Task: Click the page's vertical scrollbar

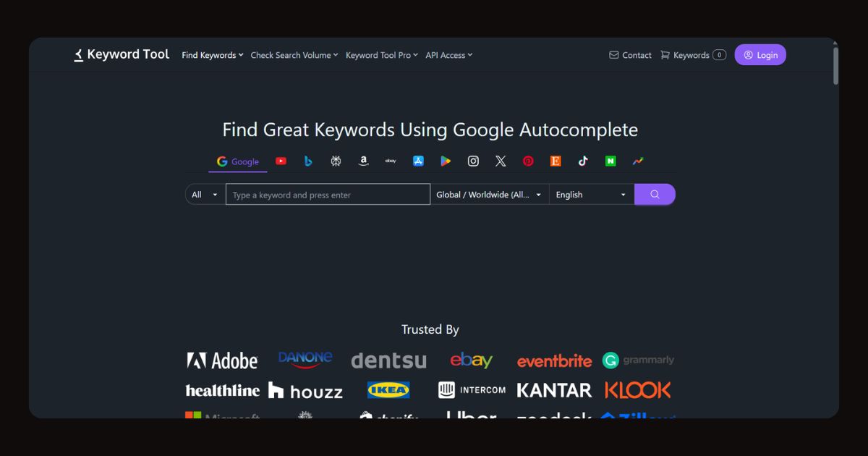Action: tap(835, 66)
